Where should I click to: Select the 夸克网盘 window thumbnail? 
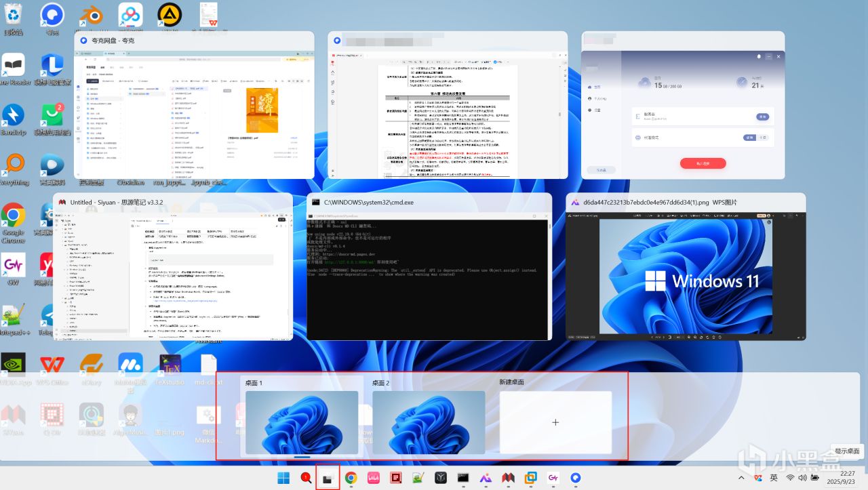click(194, 105)
